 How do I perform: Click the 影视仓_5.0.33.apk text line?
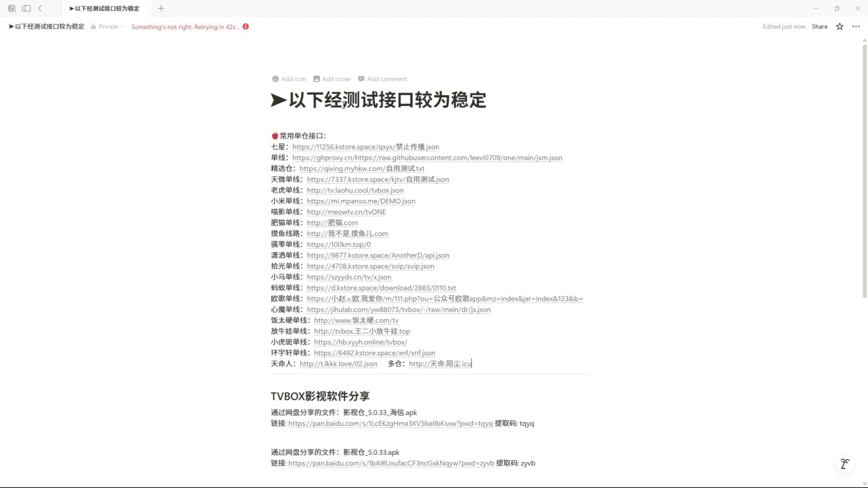335,452
